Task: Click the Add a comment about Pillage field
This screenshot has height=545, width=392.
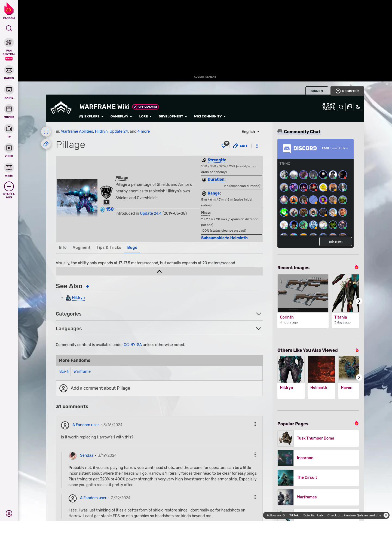Action: click(159, 388)
